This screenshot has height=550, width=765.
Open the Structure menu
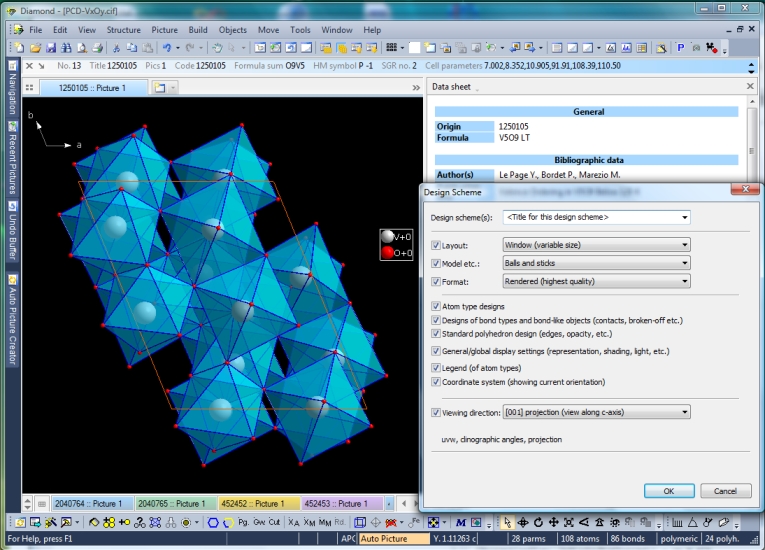click(x=124, y=30)
